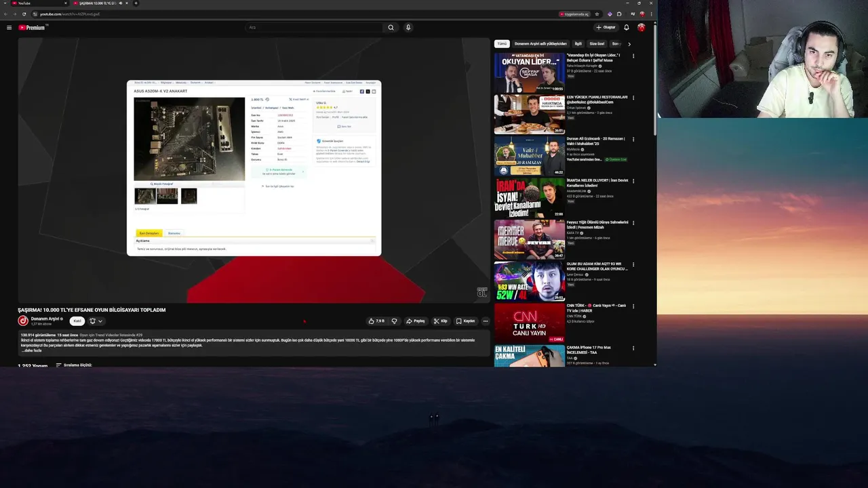Show more filter chips with right chevron
This screenshot has height=488, width=868.
(x=629, y=44)
